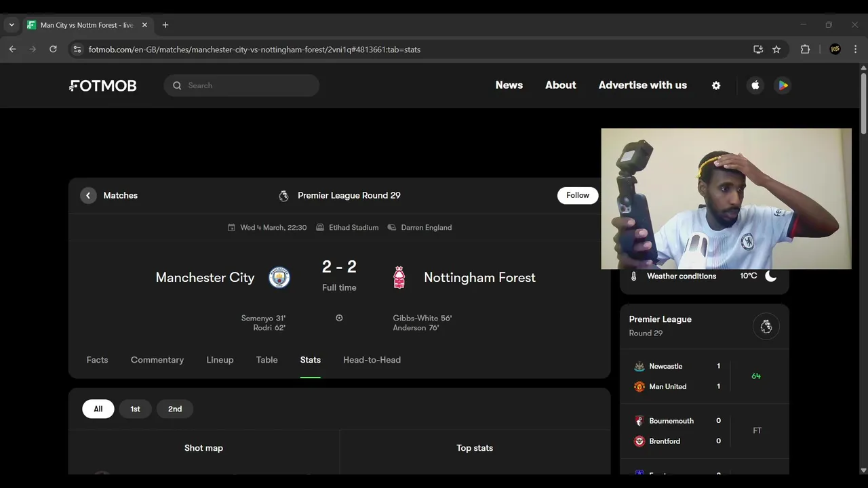Click the thermometer weather icon
Image resolution: width=868 pixels, height=488 pixels.
634,277
